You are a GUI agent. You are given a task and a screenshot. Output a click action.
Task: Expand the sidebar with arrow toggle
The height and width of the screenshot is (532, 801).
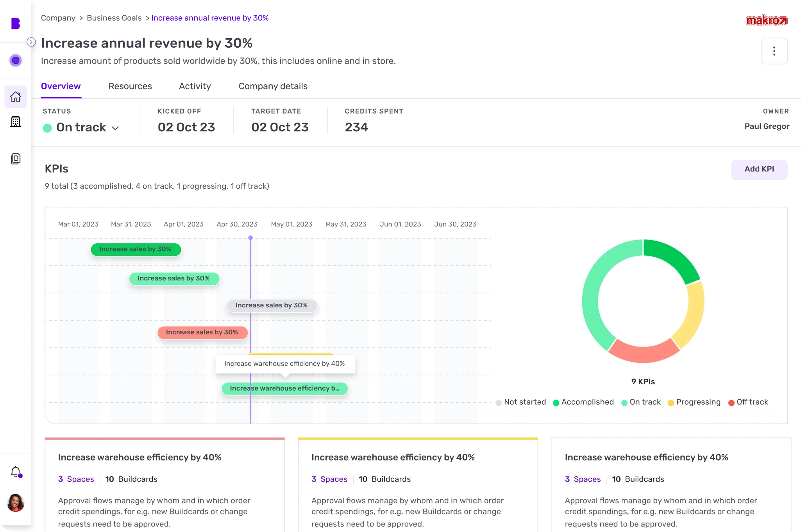click(31, 42)
